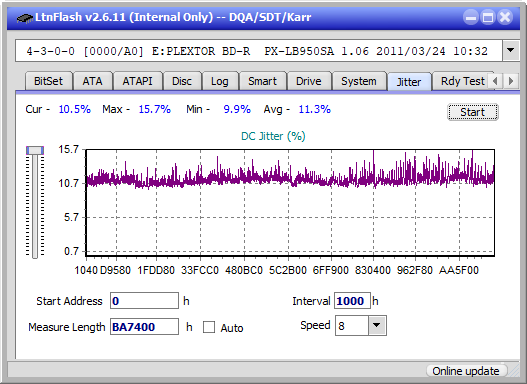Image resolution: width=527 pixels, height=384 pixels.
Task: Click the Start button
Action: point(473,112)
